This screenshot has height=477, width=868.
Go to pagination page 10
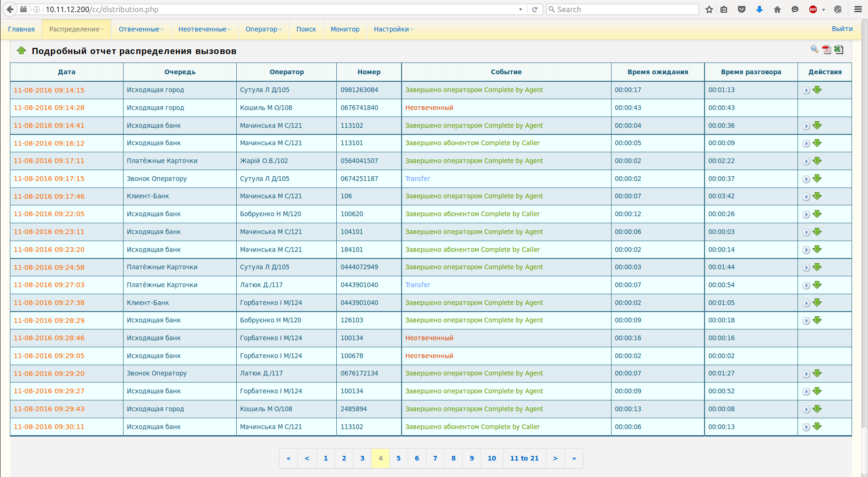[x=492, y=458]
